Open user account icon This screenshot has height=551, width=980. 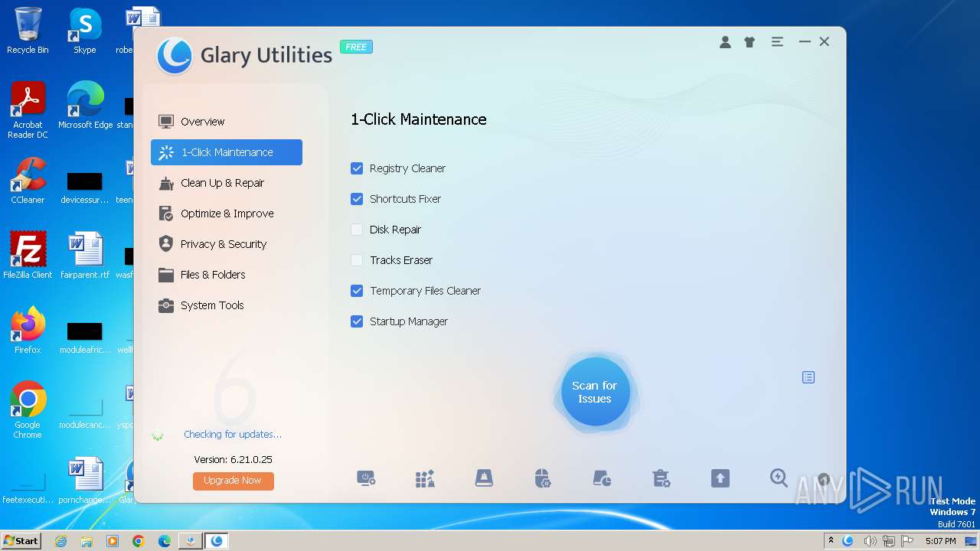pos(725,42)
